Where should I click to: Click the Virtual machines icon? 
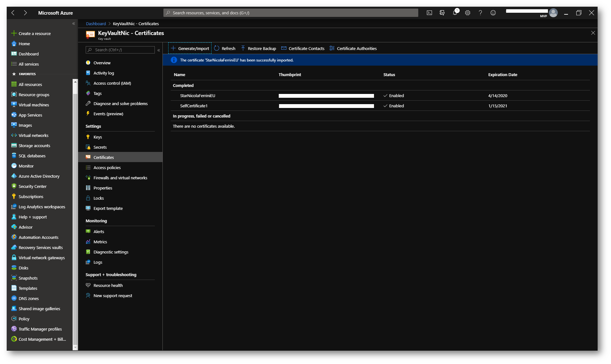click(14, 104)
